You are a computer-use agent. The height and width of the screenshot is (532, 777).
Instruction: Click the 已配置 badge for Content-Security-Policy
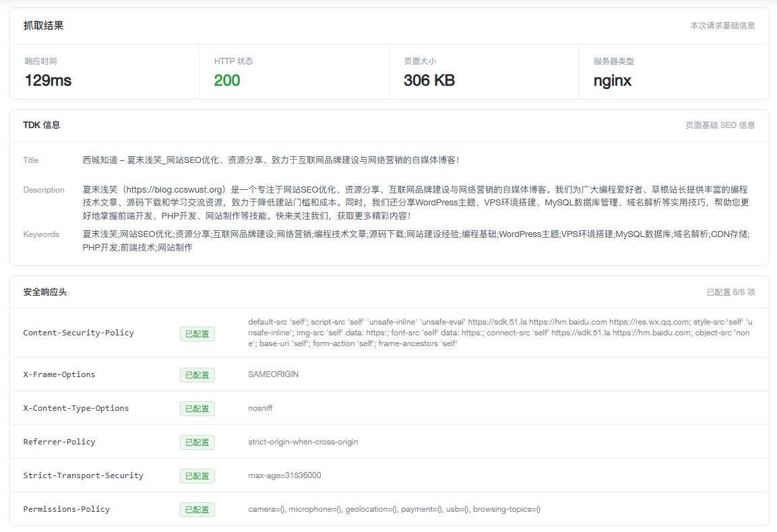click(x=197, y=334)
